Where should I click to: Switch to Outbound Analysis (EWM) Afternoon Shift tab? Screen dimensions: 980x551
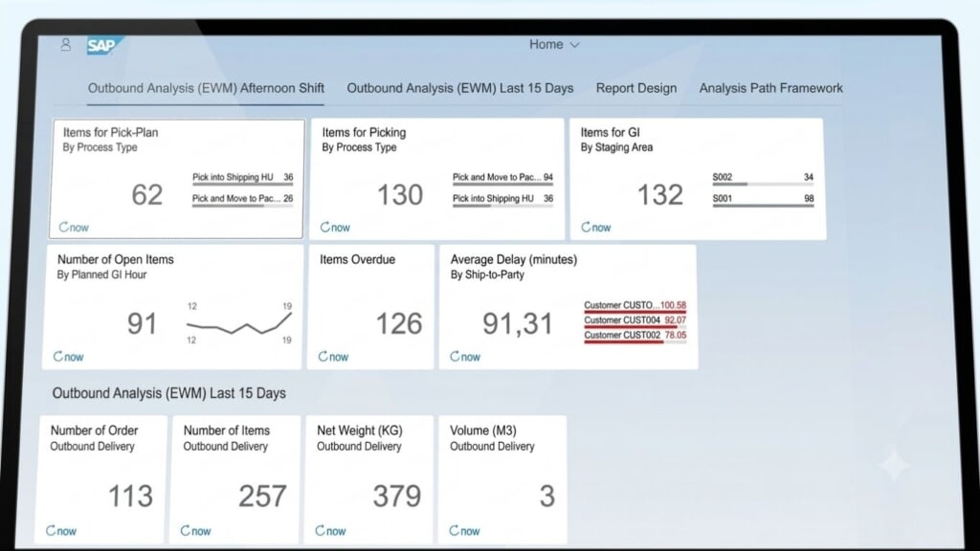(x=206, y=88)
